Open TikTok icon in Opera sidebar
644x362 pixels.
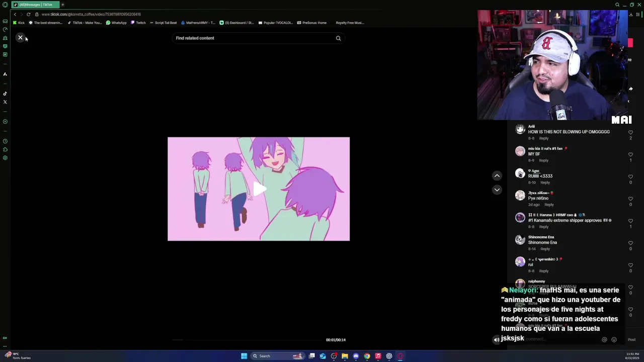coord(5,94)
